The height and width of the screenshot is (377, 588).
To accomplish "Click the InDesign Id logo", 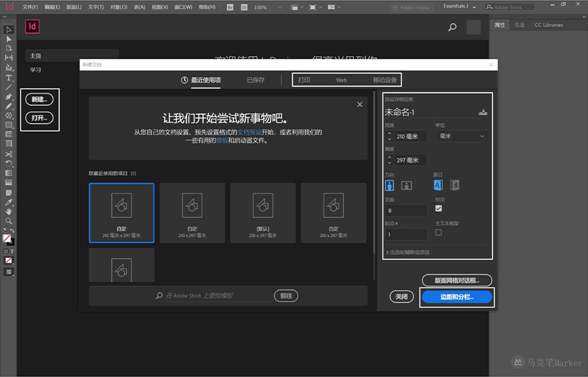I will 32,27.
